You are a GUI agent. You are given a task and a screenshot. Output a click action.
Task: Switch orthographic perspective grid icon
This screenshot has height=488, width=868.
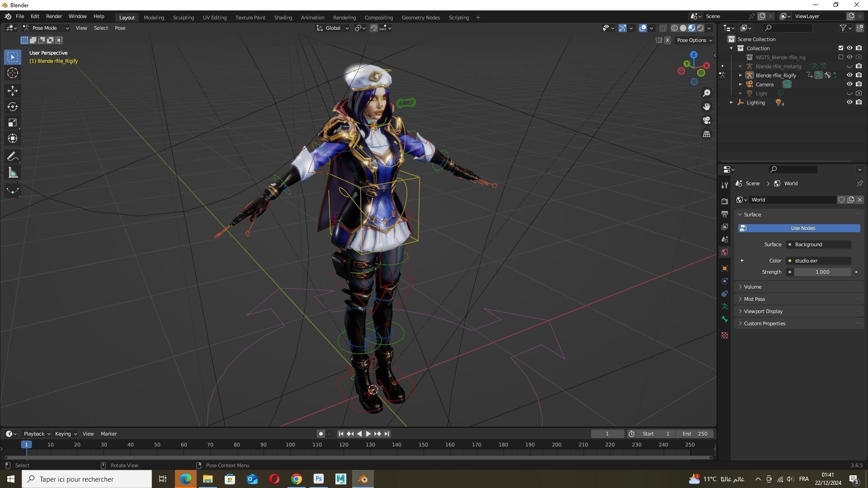coord(707,134)
